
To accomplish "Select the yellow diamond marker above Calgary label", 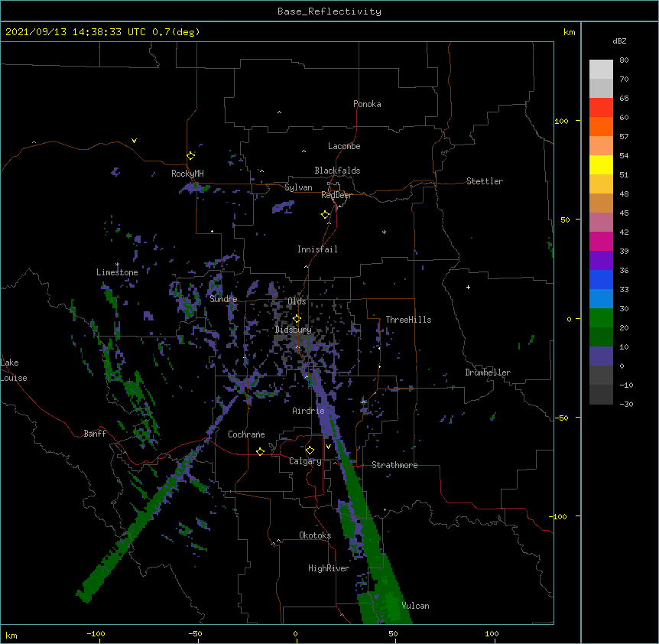I will tap(310, 450).
